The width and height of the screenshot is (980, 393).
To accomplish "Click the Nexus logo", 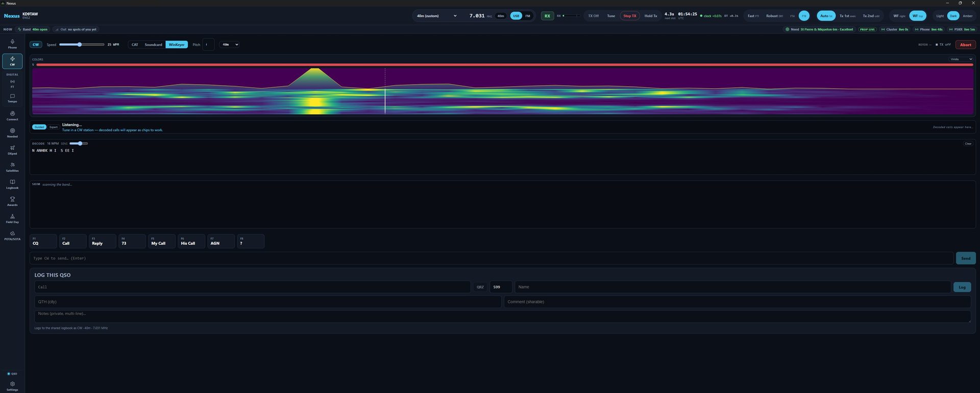I will (x=12, y=16).
